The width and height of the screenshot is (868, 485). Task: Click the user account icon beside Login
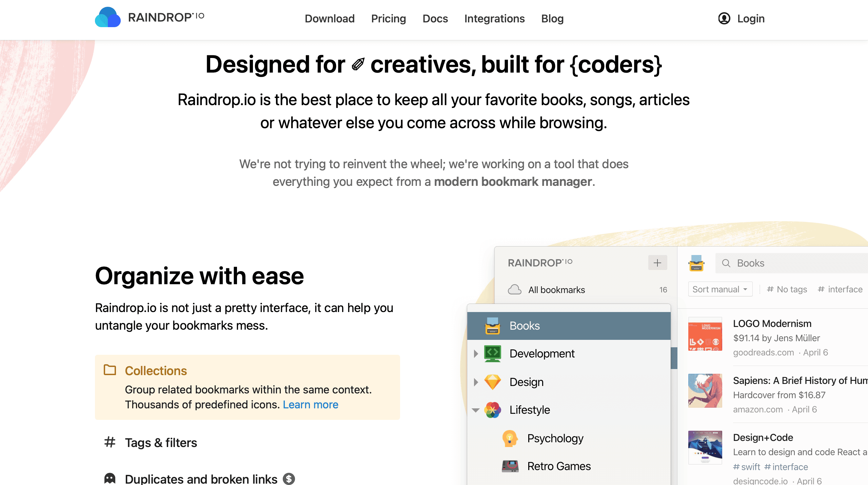pos(724,18)
